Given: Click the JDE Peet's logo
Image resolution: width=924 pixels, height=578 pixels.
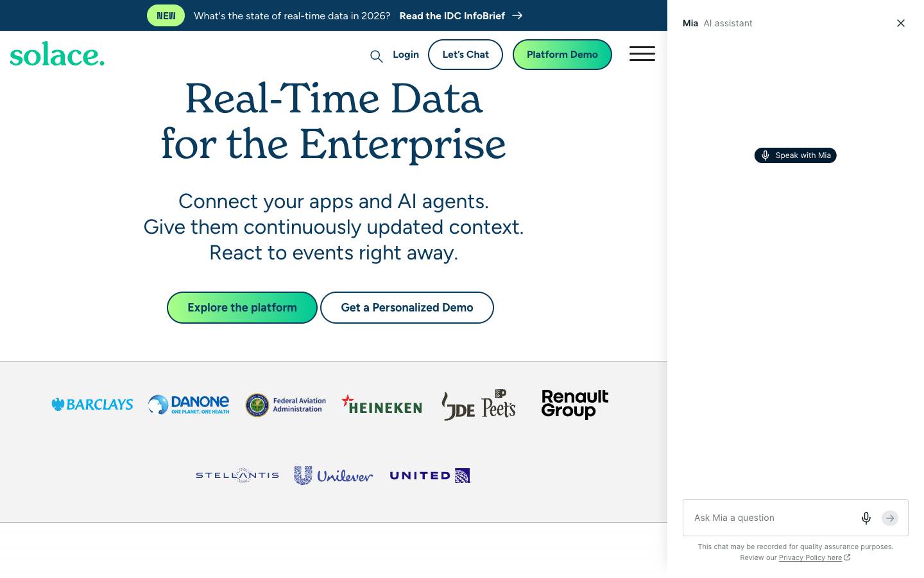Looking at the screenshot, I should pos(479,405).
